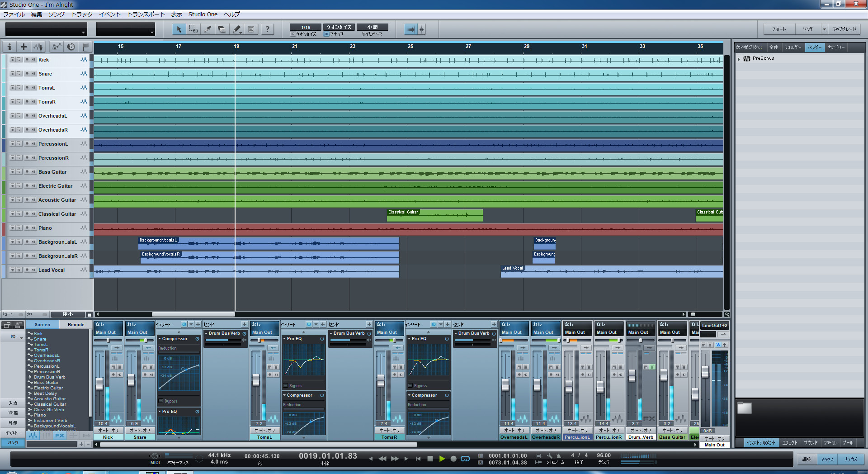The height and width of the screenshot is (474, 868).
Task: Click the Kick channel volume fader
Action: pos(99,384)
